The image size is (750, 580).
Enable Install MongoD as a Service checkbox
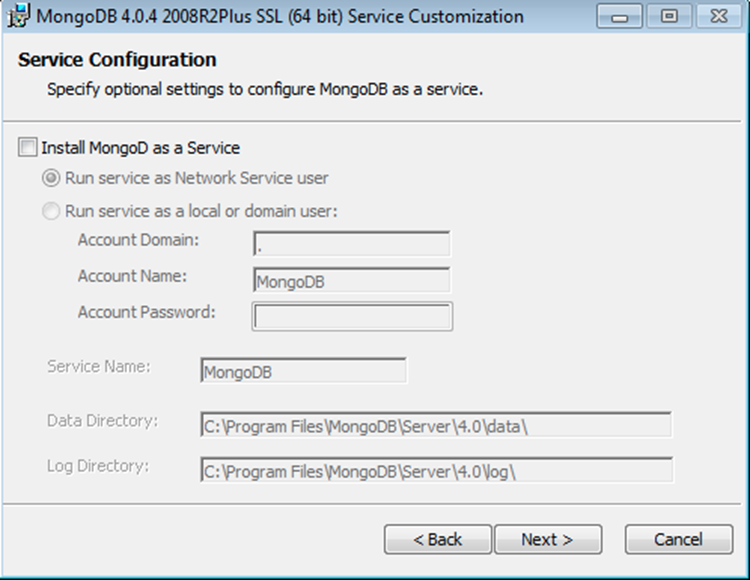(27, 147)
